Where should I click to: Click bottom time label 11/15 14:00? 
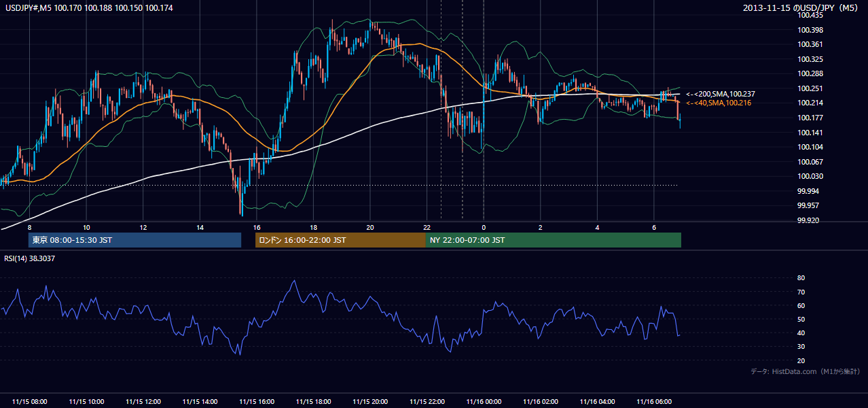tap(200, 402)
